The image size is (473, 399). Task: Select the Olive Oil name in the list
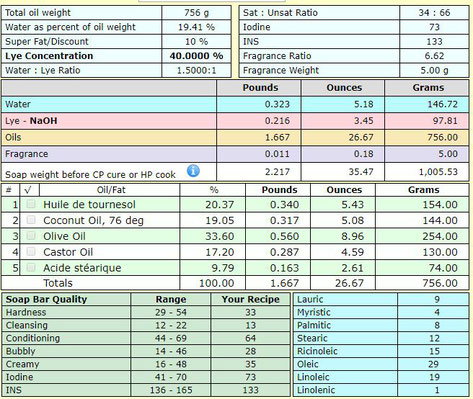tap(64, 236)
